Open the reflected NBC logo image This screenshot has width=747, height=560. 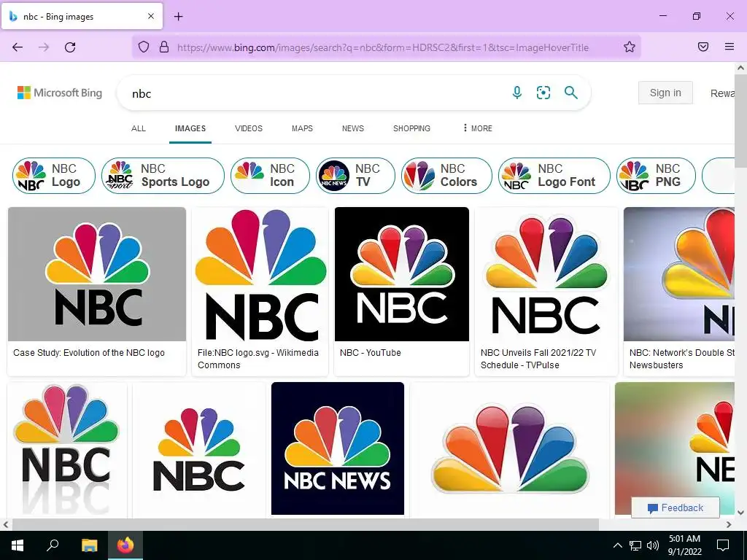67,448
